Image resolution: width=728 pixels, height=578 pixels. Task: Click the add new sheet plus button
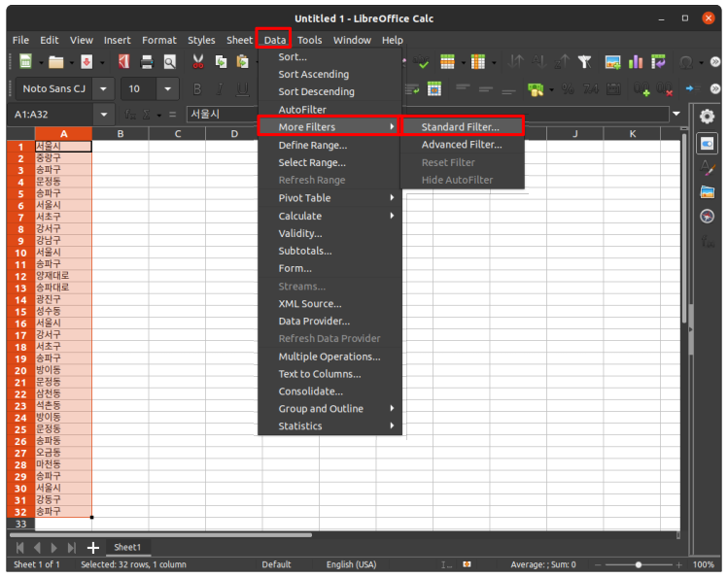(x=93, y=548)
